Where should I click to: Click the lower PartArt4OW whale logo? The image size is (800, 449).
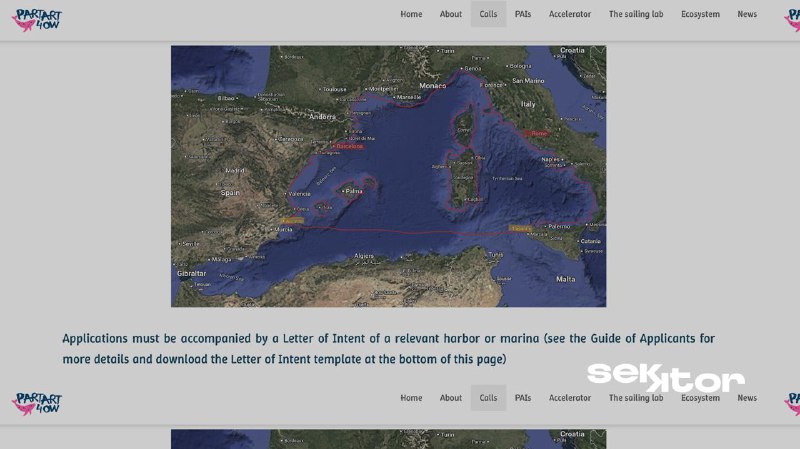tap(37, 404)
